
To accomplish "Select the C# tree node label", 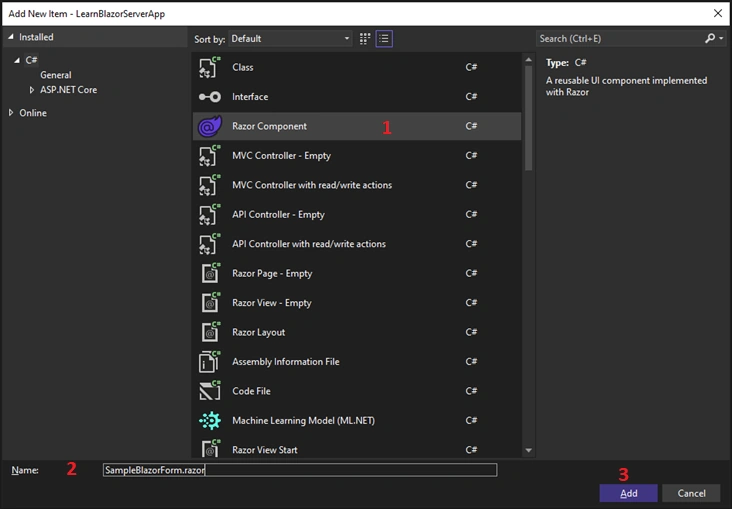I will pyautogui.click(x=31, y=60).
